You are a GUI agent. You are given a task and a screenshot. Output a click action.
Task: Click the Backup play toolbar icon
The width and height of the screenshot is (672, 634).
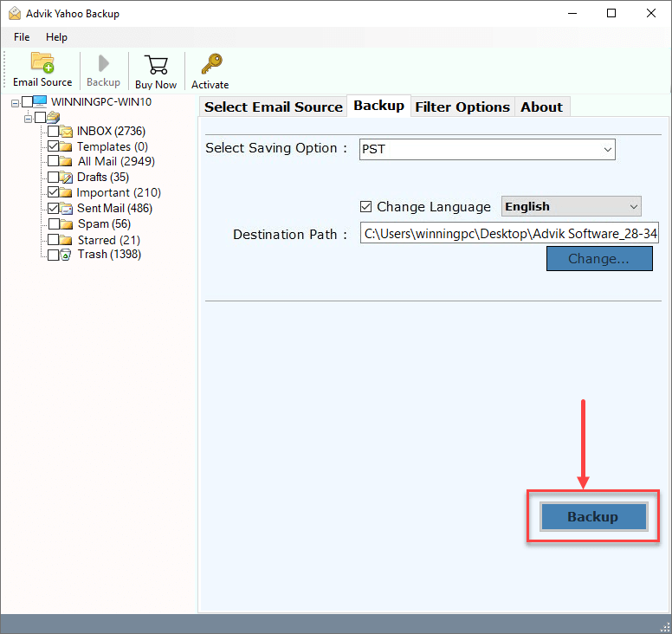coord(103,63)
